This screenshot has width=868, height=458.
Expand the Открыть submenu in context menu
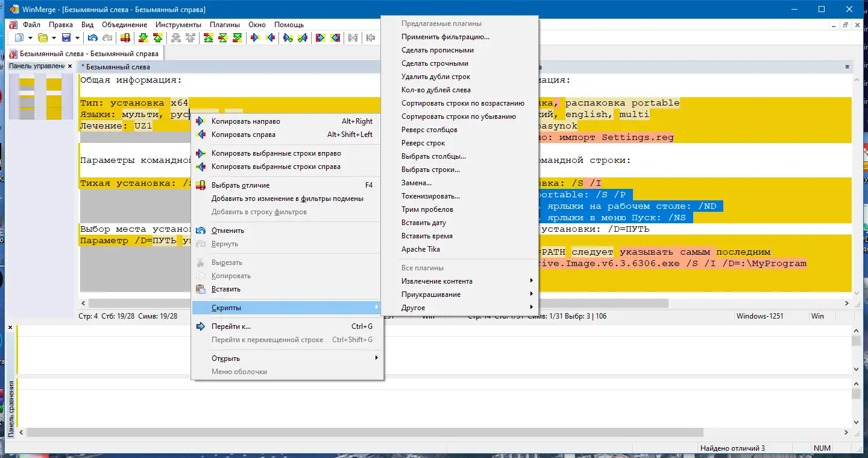287,358
